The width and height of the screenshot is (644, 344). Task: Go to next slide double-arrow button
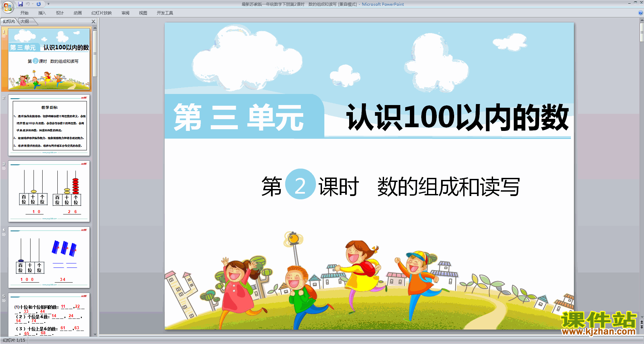(x=642, y=327)
